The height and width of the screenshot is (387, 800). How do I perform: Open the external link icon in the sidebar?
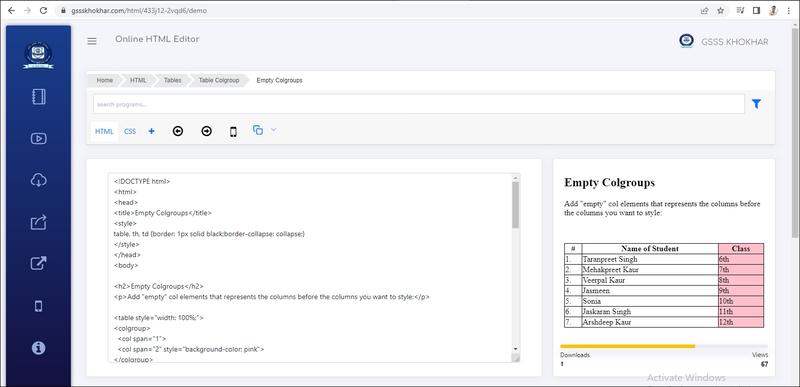39,263
